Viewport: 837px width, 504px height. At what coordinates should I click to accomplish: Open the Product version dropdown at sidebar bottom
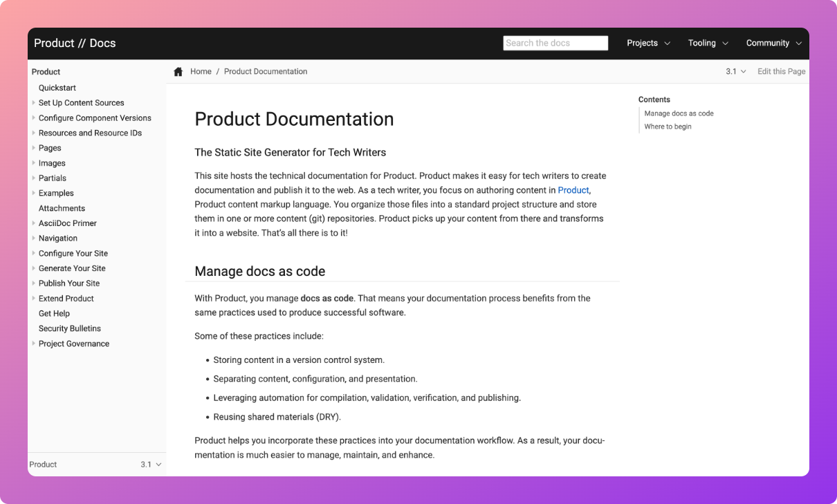(x=149, y=464)
